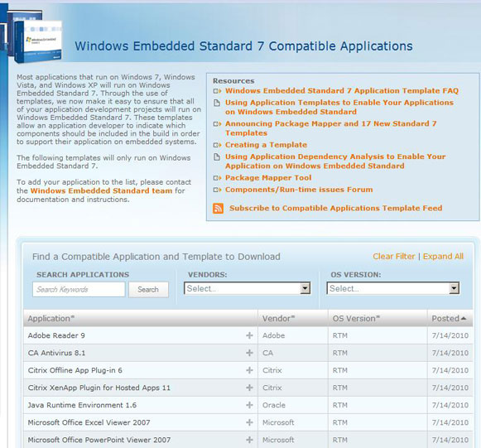Click arrow icon beside Announcing Package Mapper

point(217,124)
